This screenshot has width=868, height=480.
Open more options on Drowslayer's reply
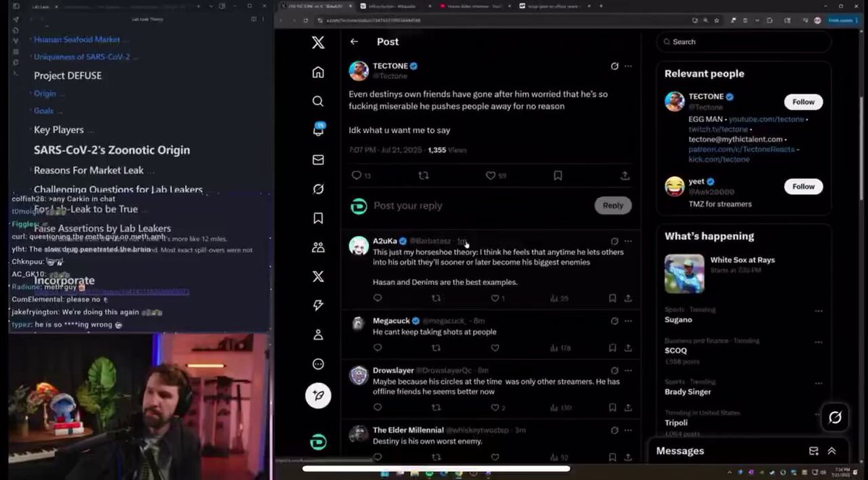pyautogui.click(x=628, y=371)
